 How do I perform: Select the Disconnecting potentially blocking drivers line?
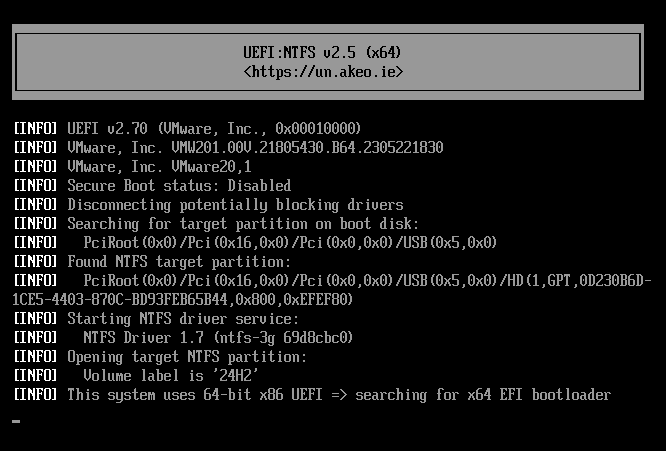point(235,204)
